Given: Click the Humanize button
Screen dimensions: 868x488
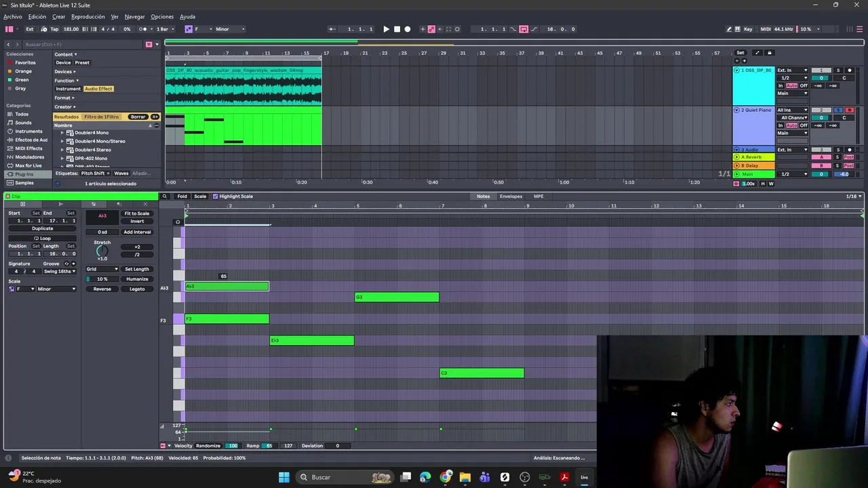Looking at the screenshot, I should [137, 279].
